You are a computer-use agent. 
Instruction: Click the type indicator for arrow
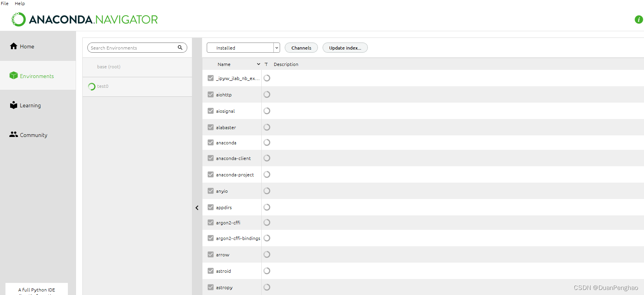[x=267, y=254]
